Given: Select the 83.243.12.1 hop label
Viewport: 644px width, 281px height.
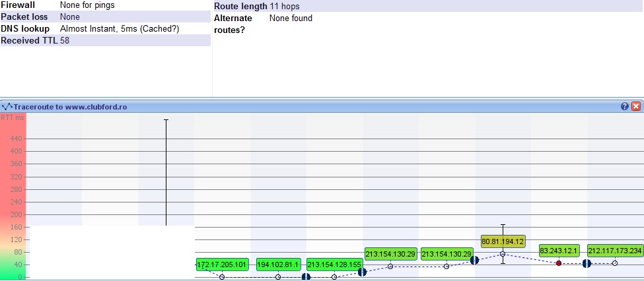Looking at the screenshot, I should [559, 251].
